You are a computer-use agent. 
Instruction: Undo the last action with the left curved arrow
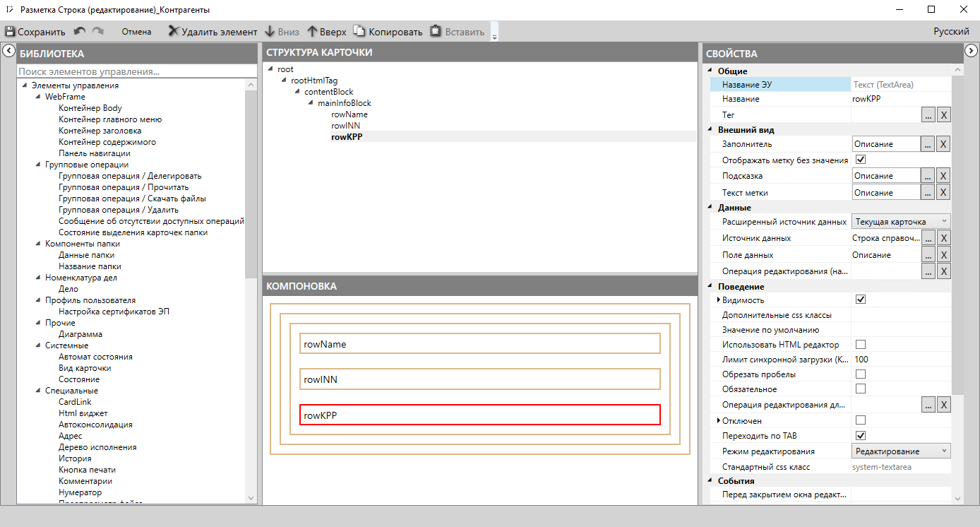click(x=80, y=32)
